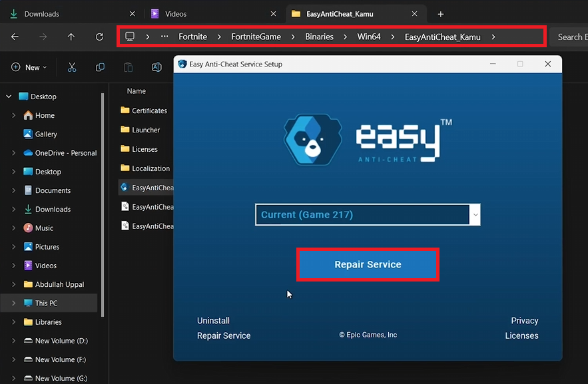Expand the This PC node
The height and width of the screenshot is (384, 588).
[x=14, y=303]
